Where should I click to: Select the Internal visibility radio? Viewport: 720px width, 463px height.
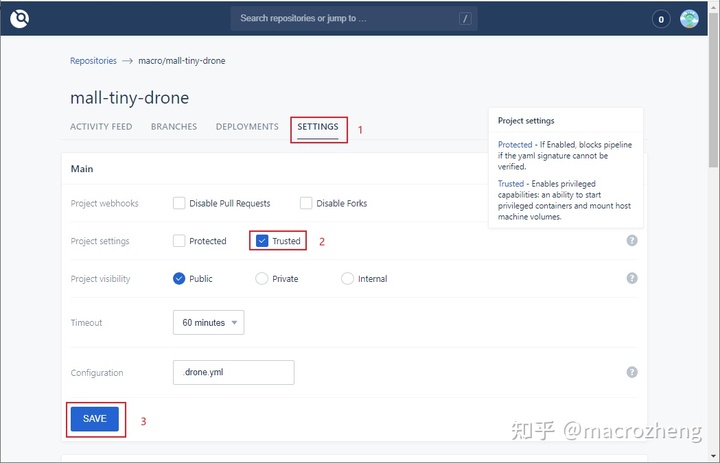[347, 278]
